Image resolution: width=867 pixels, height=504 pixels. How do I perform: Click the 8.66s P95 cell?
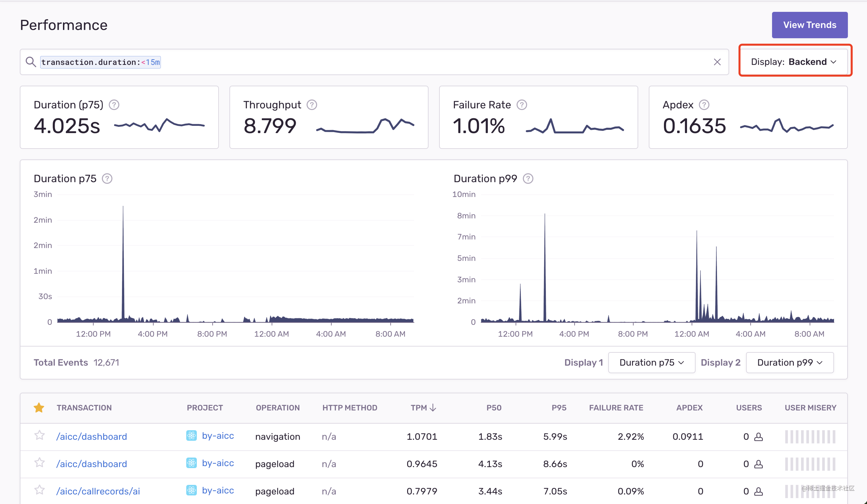[555, 464]
